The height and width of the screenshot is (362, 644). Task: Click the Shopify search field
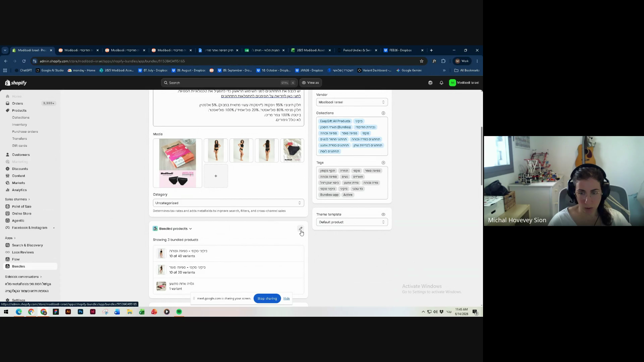(x=229, y=83)
